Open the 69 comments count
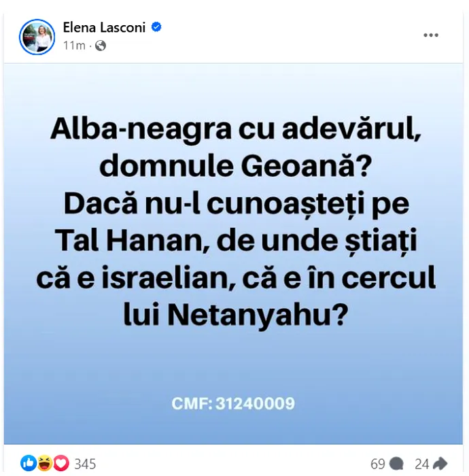The width and height of the screenshot is (469, 476). (378, 464)
